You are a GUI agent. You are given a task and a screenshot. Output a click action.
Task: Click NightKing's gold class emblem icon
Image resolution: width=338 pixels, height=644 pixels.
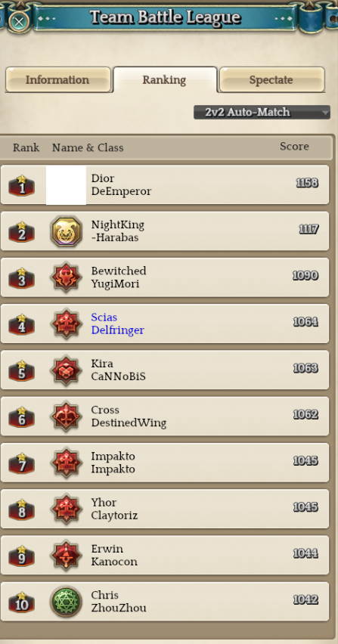coord(66,231)
